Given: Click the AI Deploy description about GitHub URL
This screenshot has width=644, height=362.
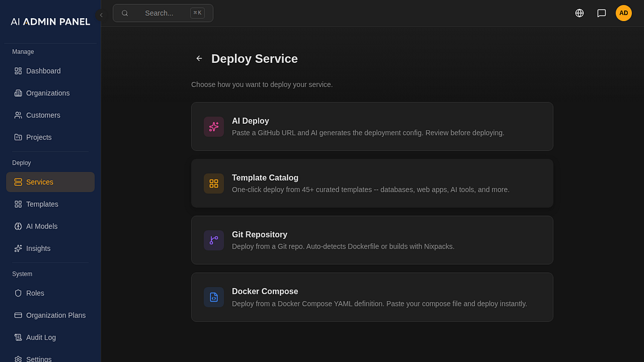Looking at the screenshot, I should point(368,133).
